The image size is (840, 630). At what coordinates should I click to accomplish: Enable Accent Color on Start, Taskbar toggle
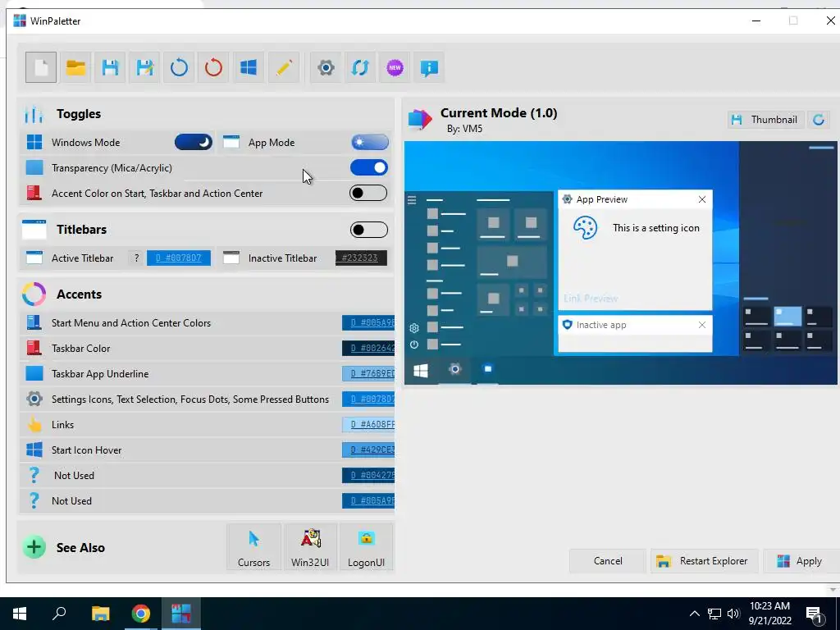pyautogui.click(x=368, y=193)
